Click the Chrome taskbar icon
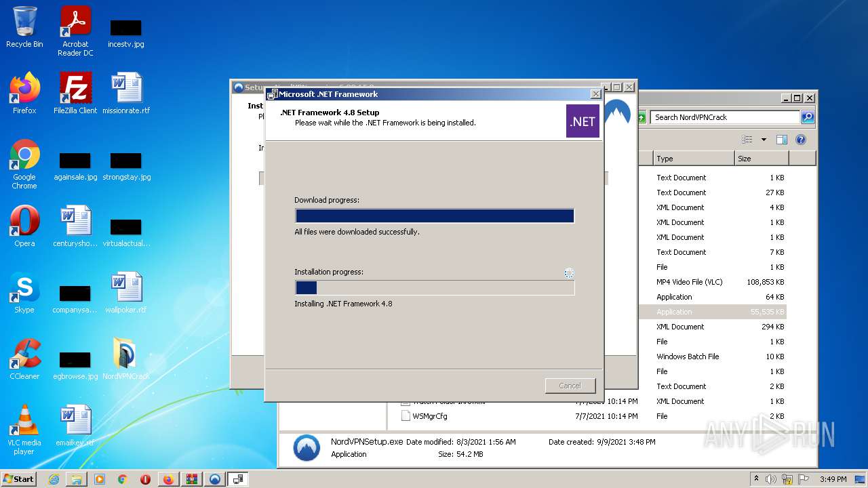This screenshot has width=868, height=488. click(x=123, y=479)
